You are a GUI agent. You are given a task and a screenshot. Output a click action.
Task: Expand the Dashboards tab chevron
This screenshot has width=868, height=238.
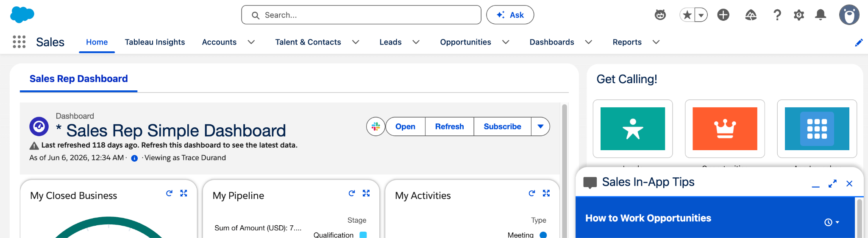point(588,42)
